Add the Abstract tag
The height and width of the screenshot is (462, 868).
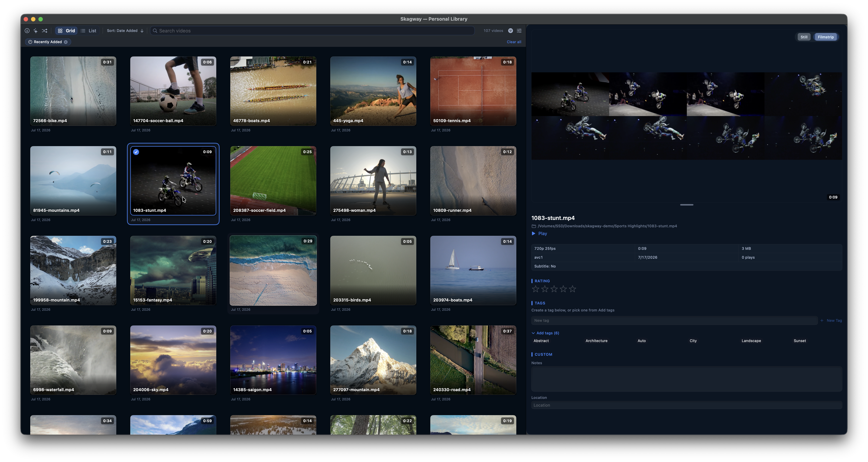pyautogui.click(x=541, y=341)
